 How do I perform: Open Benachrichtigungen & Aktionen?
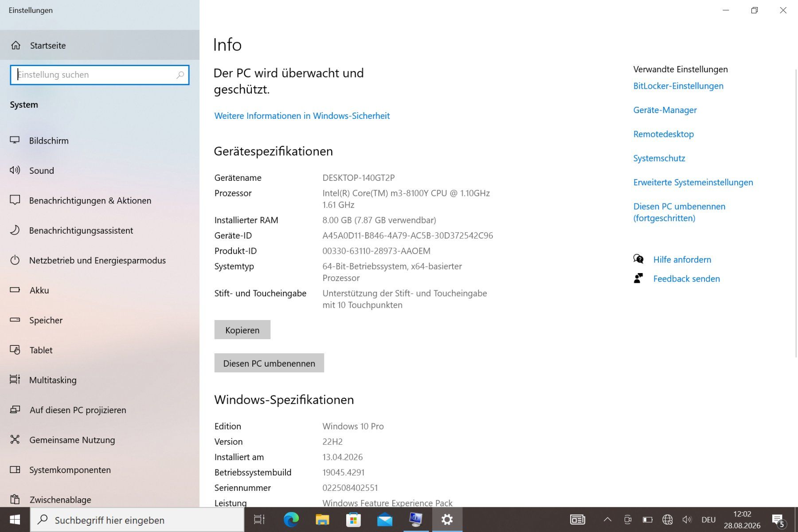click(x=100, y=200)
